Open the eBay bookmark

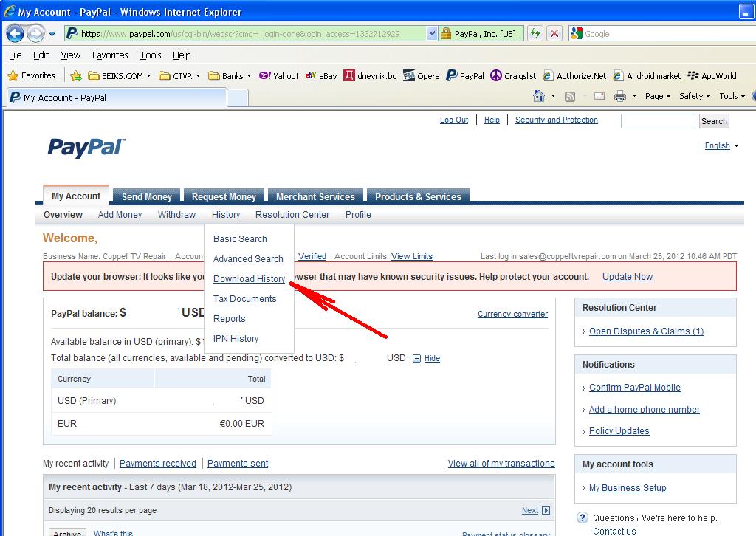(x=321, y=76)
